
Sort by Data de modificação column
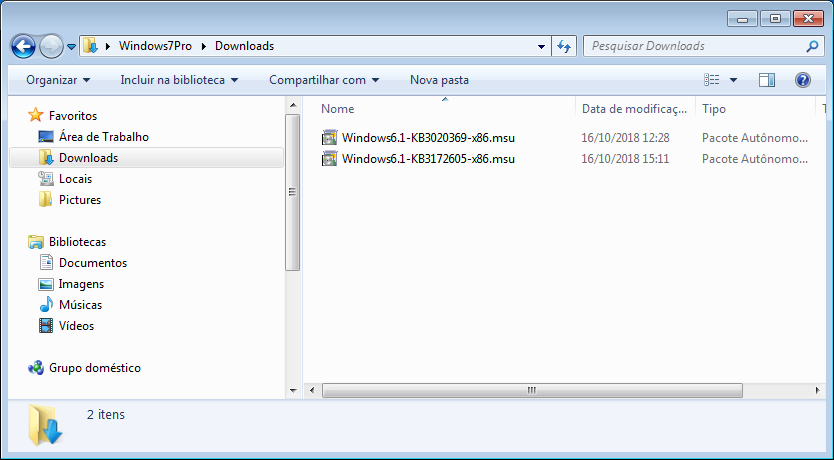pos(635,108)
